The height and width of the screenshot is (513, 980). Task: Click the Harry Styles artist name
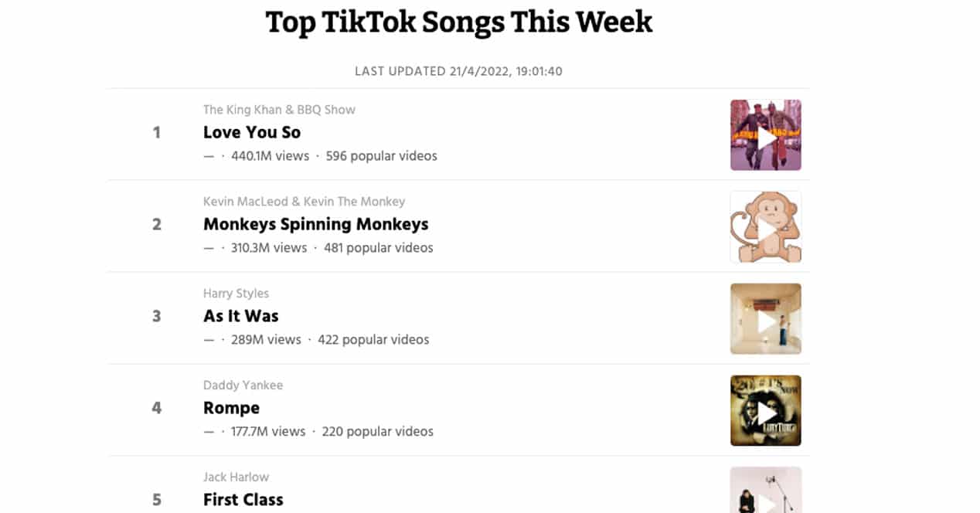point(236,294)
